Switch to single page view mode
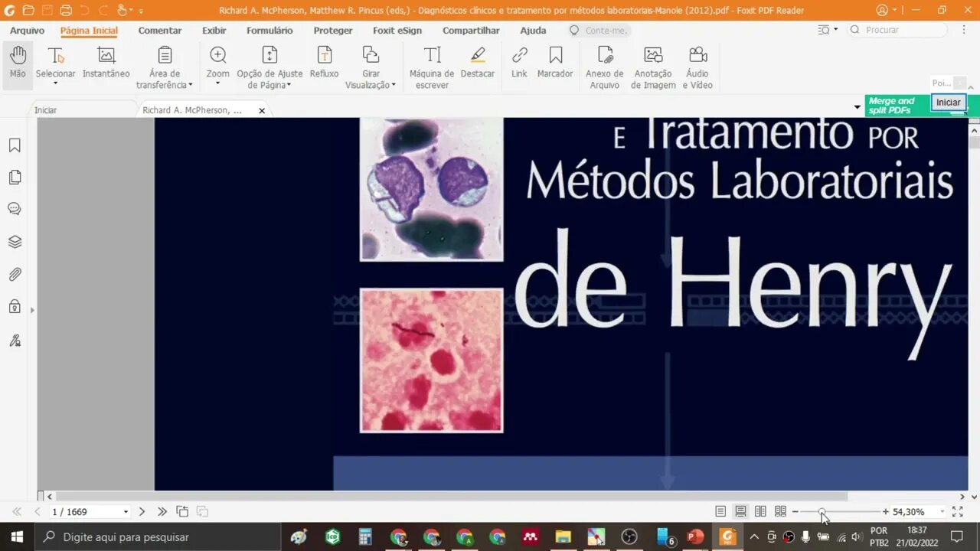This screenshot has height=551, width=980. tap(720, 511)
